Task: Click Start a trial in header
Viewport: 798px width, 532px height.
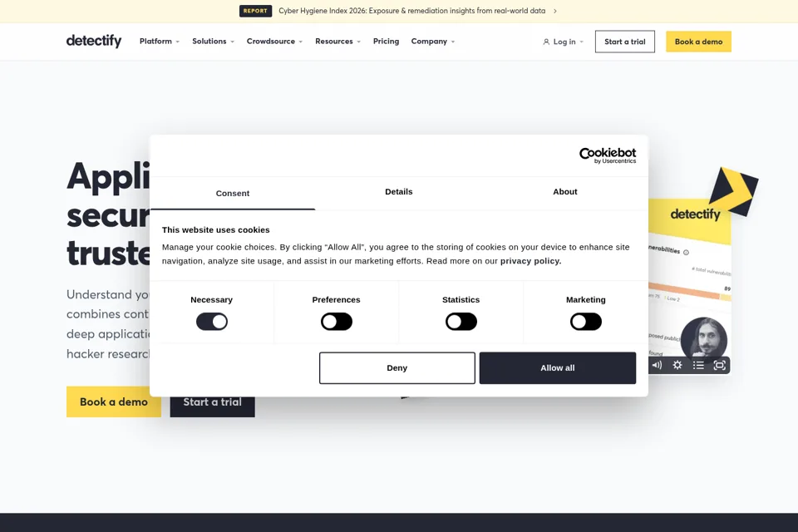Action: [625, 42]
